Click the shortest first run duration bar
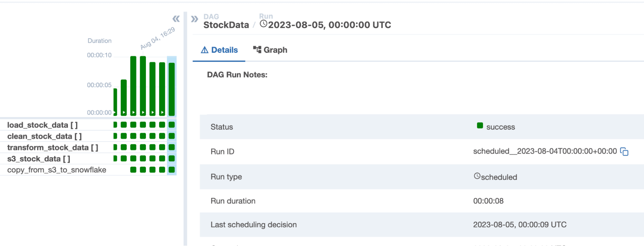This screenshot has height=246, width=644. pos(115,101)
